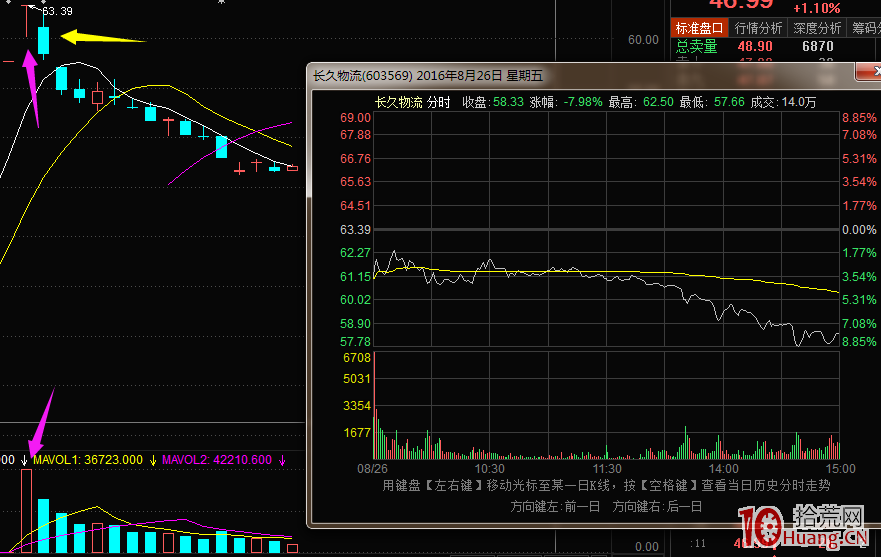Close the 长久物流 intraday popup window
Image resolution: width=881 pixels, height=557 pixels.
pyautogui.click(x=870, y=71)
